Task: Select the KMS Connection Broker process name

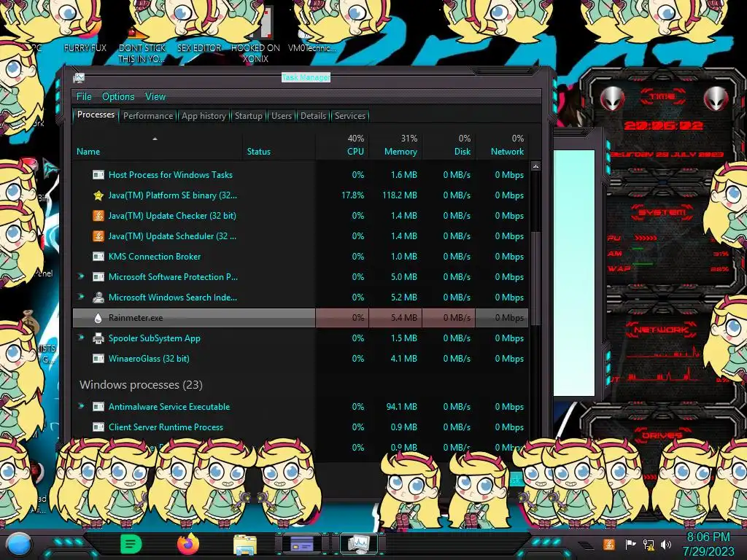Action: coord(155,257)
